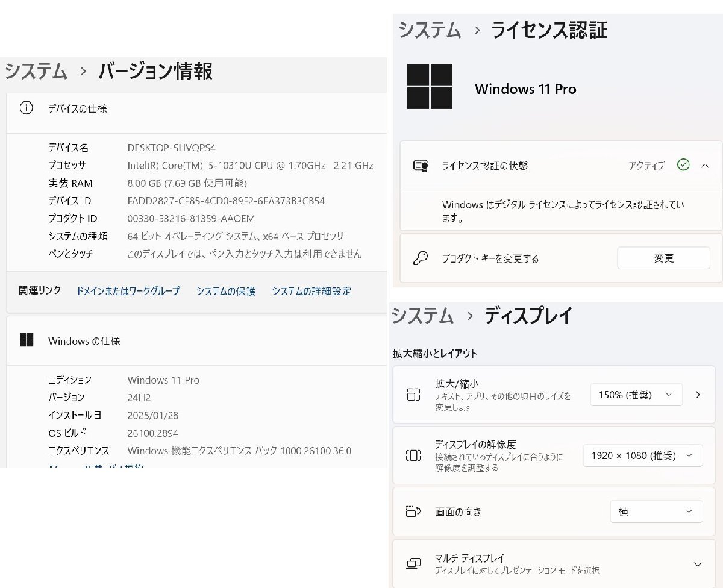This screenshot has height=588, width=723.
Task: Click システム breadcrumb in バージョン情報 page
Action: 36,72
